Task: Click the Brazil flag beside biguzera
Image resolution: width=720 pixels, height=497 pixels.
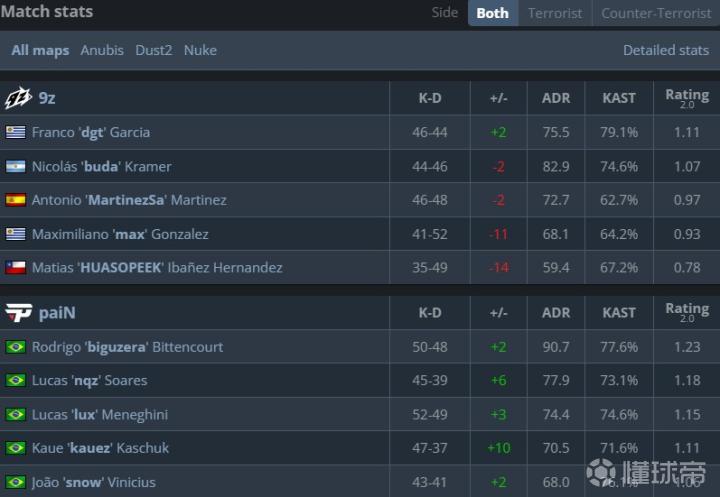Action: (x=15, y=347)
